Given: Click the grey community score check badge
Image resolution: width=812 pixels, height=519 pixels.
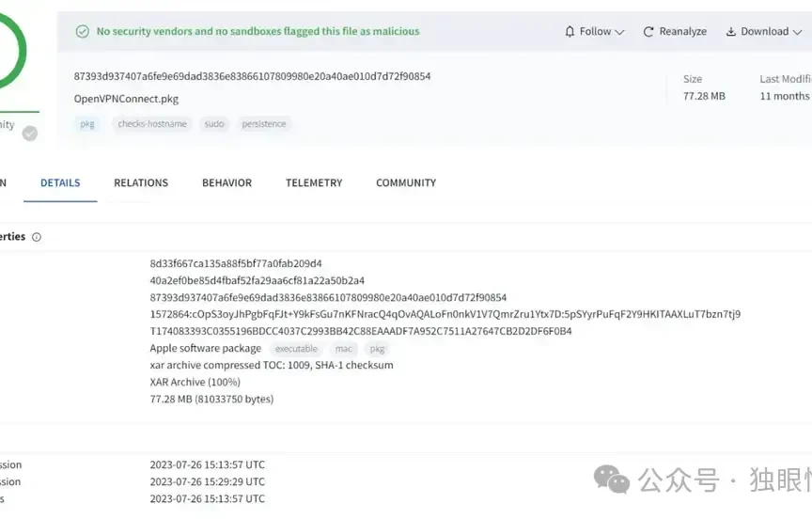Looking at the screenshot, I should pyautogui.click(x=29, y=134).
